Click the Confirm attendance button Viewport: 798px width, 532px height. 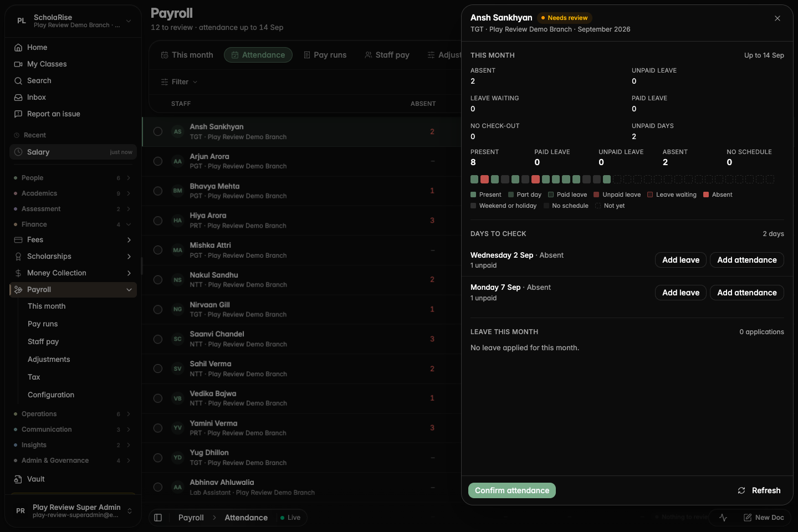point(512,490)
